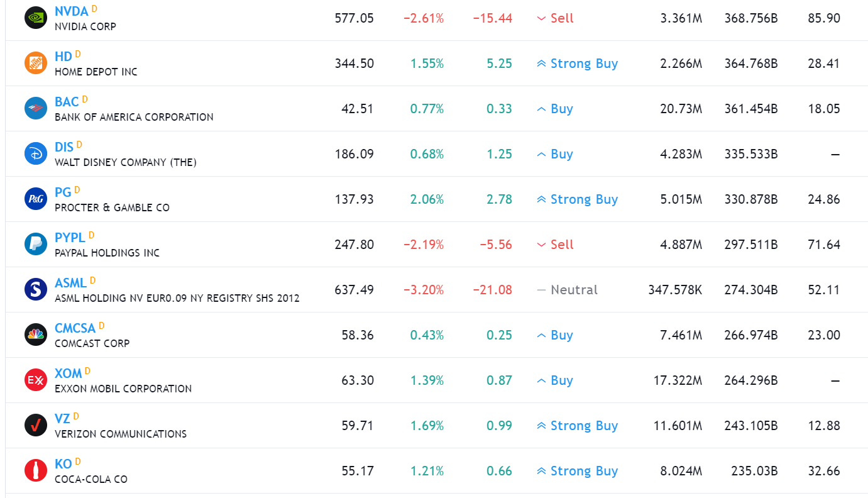This screenshot has width=868, height=498.
Task: Open the KO ticker link
Action: (x=63, y=464)
